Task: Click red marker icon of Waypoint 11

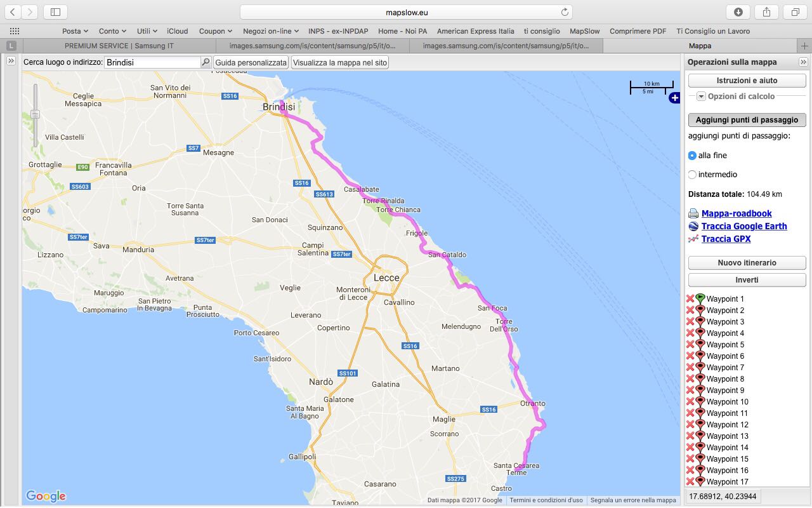Action: 700,412
